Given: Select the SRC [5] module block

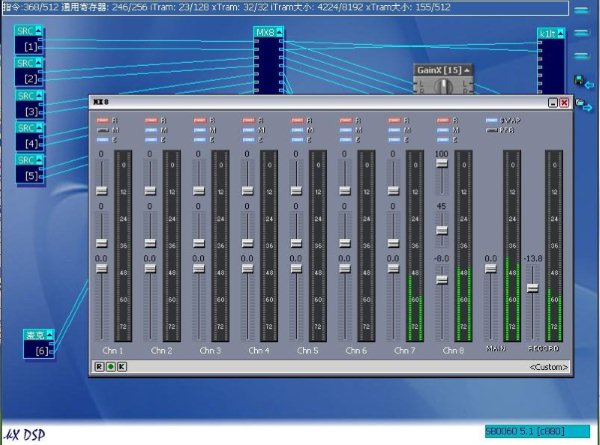Looking at the screenshot, I should [x=30, y=168].
